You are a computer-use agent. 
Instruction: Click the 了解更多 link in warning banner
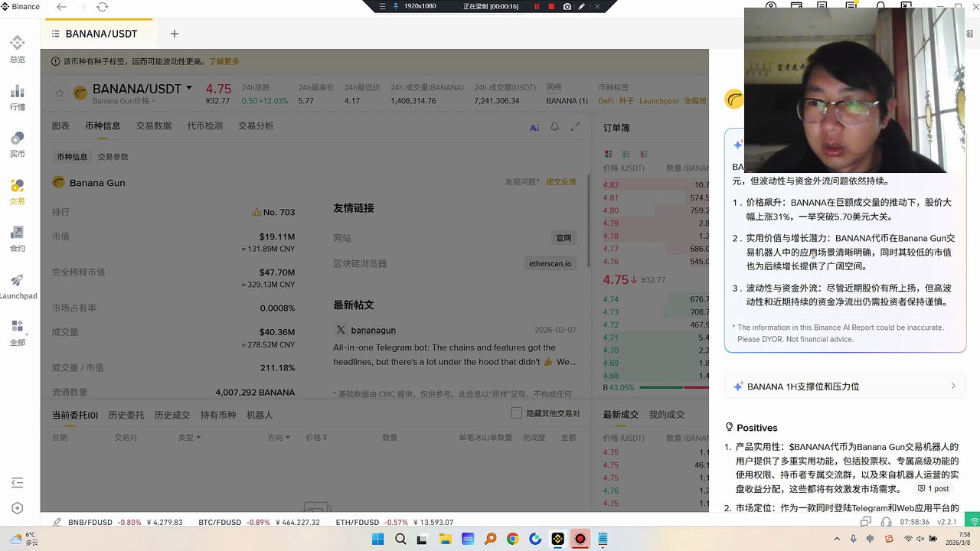tap(224, 61)
